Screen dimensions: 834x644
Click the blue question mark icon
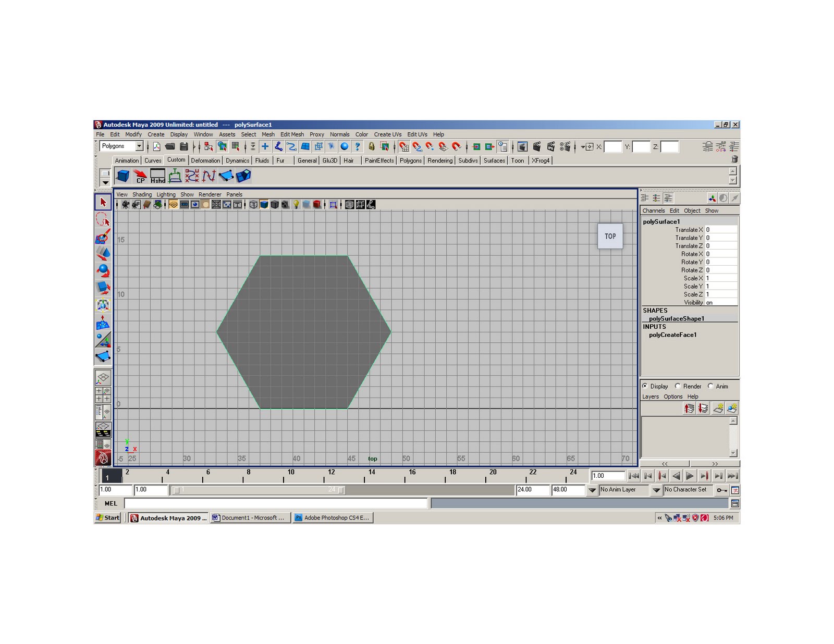[358, 147]
